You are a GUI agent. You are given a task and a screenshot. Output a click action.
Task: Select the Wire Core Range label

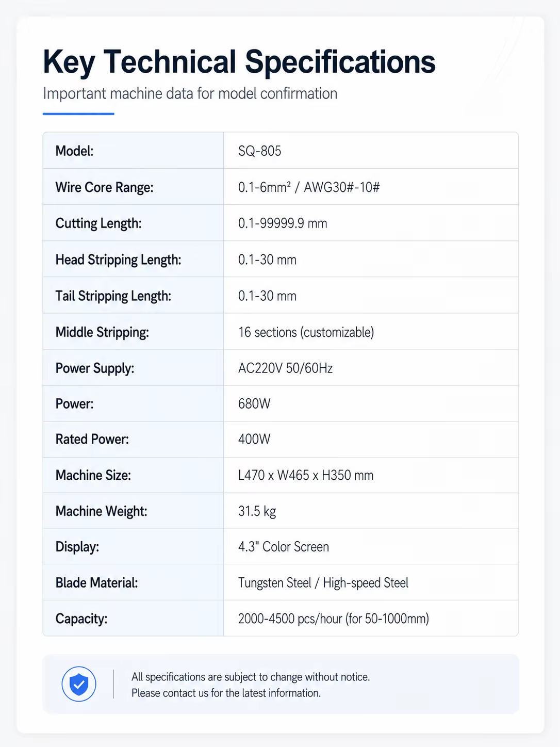coord(105,187)
